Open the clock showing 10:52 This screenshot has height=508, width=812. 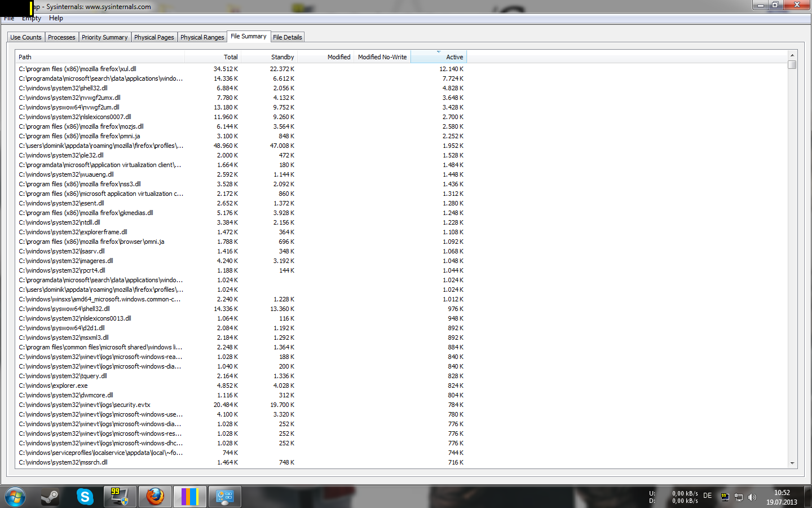click(782, 497)
